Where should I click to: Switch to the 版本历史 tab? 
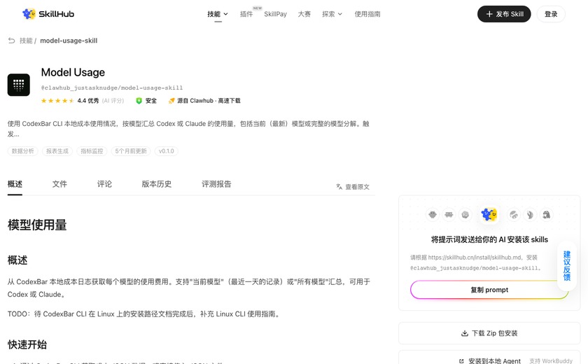157,184
